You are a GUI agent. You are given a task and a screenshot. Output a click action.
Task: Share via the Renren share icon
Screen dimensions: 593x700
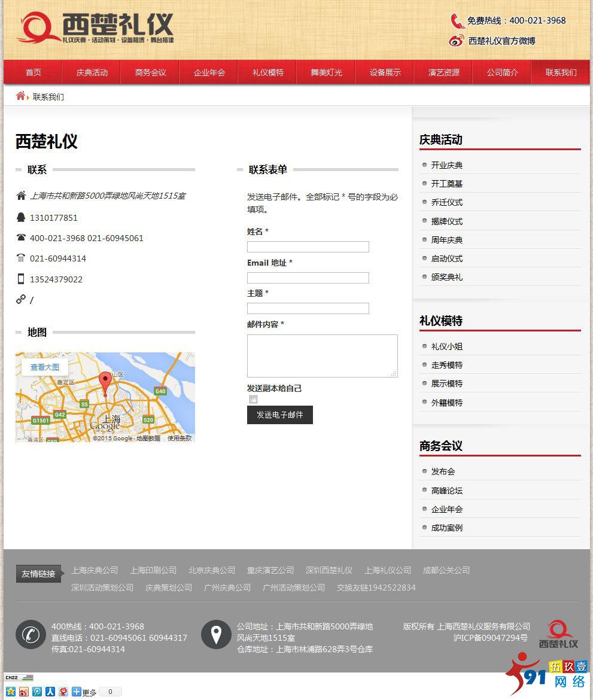pyautogui.click(x=50, y=692)
